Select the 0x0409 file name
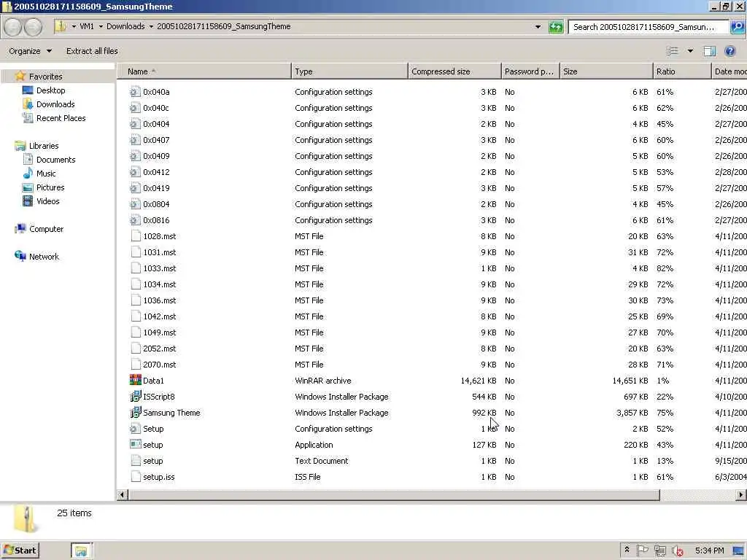The image size is (747, 560). coord(156,156)
